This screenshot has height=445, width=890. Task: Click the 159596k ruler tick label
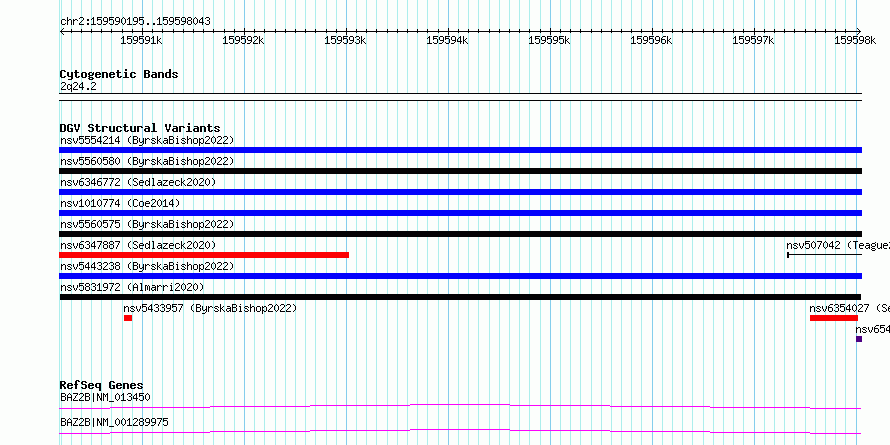tap(652, 40)
